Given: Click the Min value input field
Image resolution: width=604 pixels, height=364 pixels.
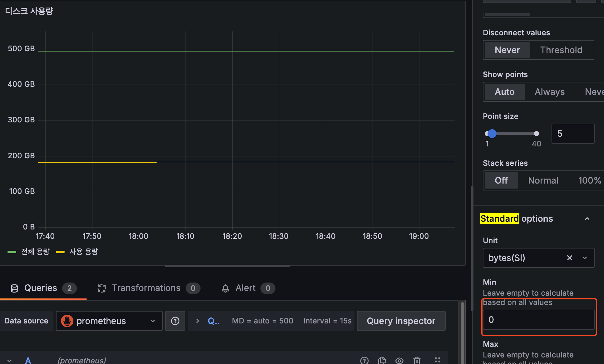Looking at the screenshot, I should 538,320.
